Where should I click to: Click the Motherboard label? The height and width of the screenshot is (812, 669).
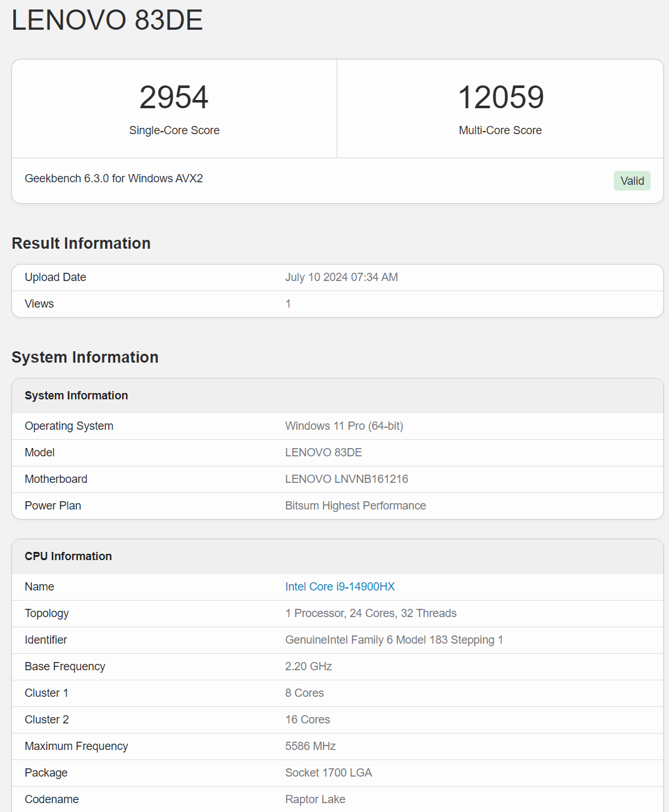pyautogui.click(x=56, y=479)
